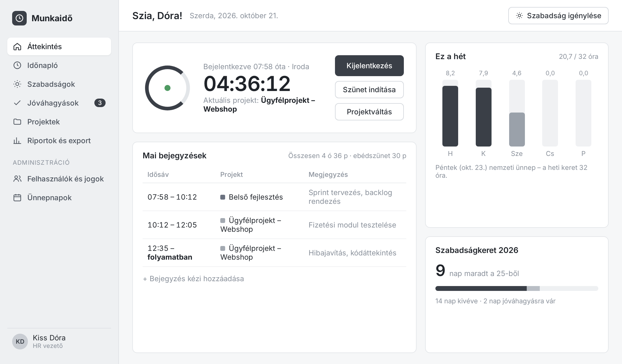Click the sun icon in Szabadság igénylése button
622x364 pixels.
[x=519, y=16]
